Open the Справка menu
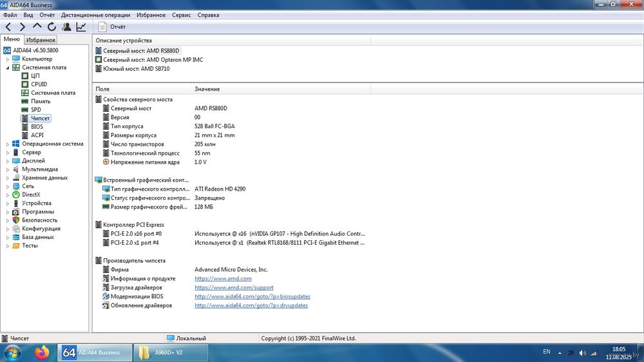This screenshot has width=644, height=362. tap(208, 15)
